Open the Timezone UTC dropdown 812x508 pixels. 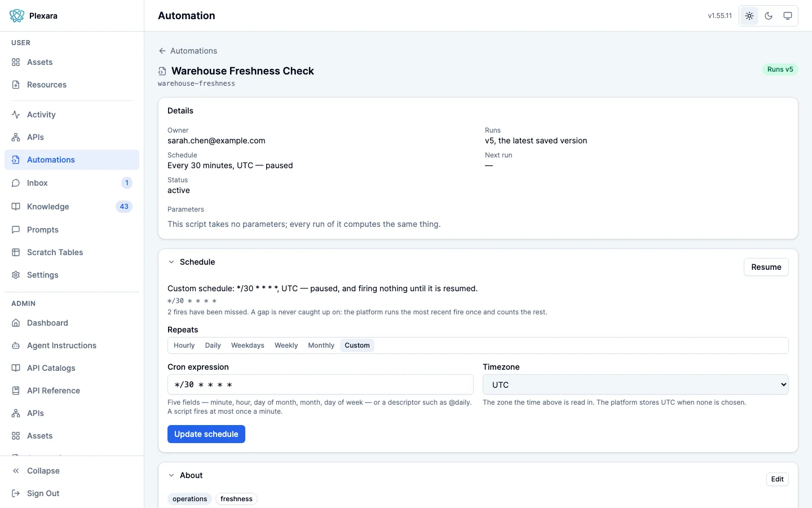coord(636,384)
